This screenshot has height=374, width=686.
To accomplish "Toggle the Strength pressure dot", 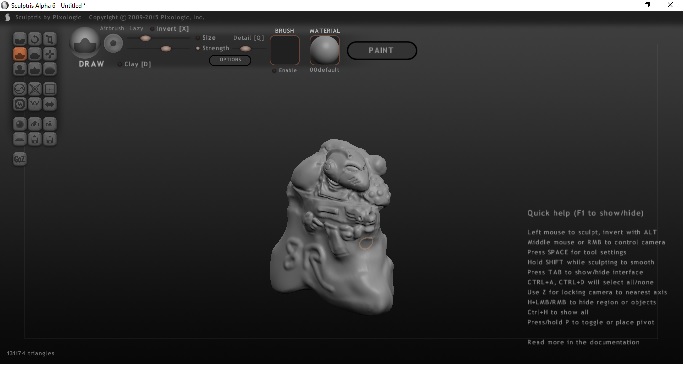I will (x=198, y=48).
